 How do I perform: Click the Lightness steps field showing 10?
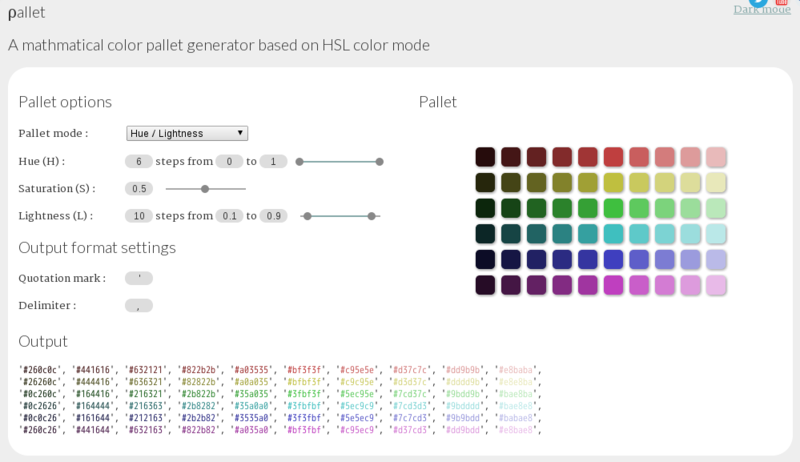(x=139, y=215)
